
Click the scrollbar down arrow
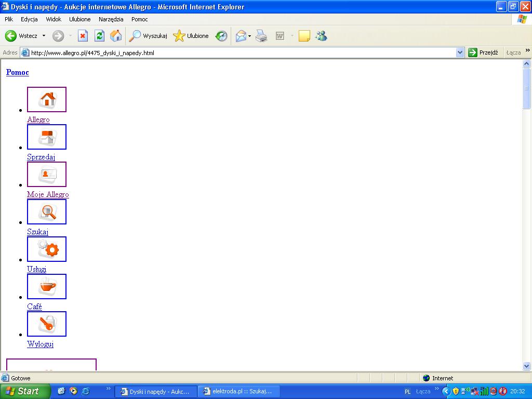(527, 366)
